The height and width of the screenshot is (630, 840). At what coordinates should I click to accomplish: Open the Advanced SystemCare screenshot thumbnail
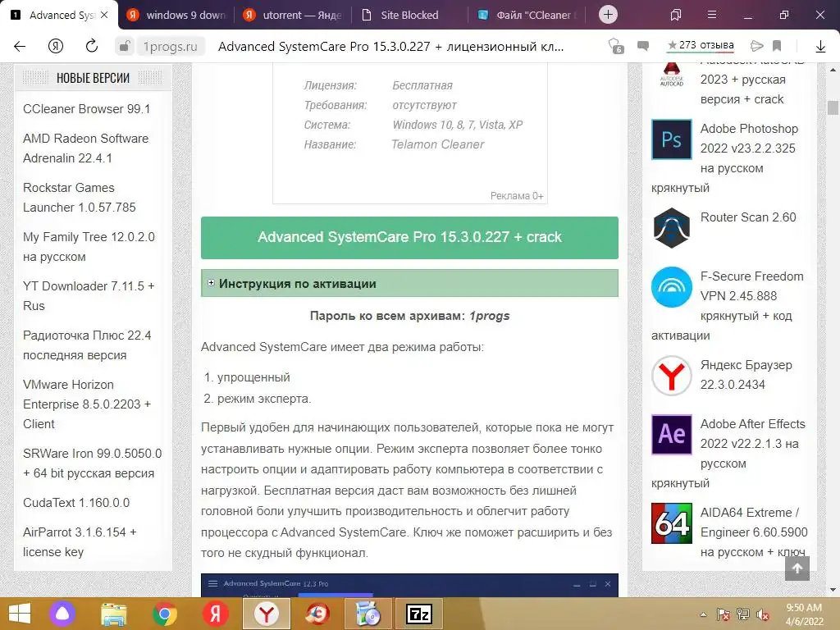pyautogui.click(x=409, y=585)
